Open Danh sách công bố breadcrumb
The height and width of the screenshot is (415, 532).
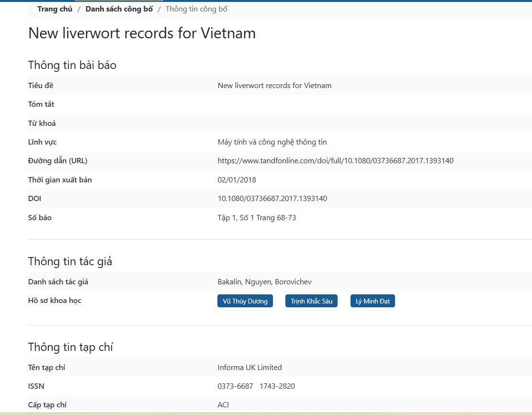pos(119,9)
